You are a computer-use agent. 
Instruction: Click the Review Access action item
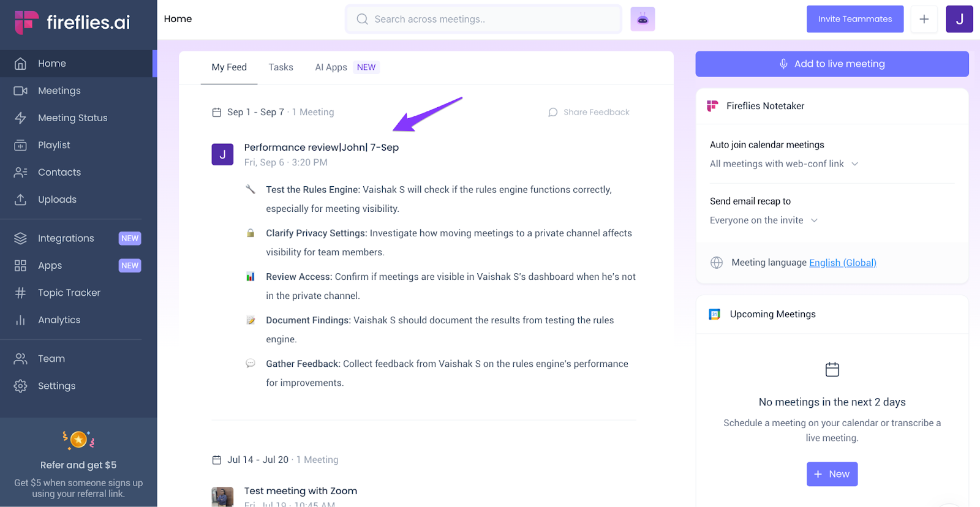coord(451,286)
